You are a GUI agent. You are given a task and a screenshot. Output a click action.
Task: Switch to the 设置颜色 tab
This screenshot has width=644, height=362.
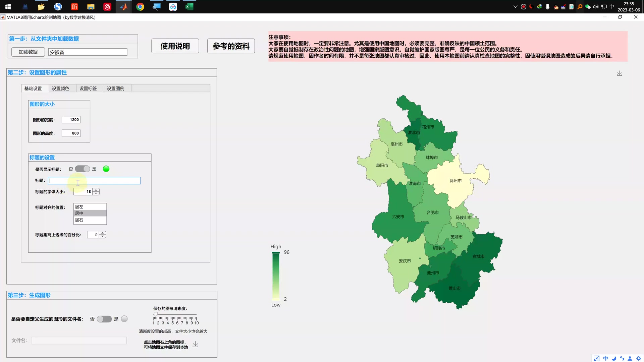61,88
